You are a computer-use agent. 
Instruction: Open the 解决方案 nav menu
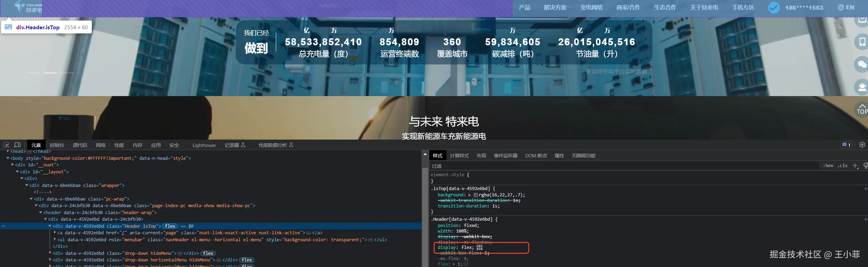pos(555,8)
